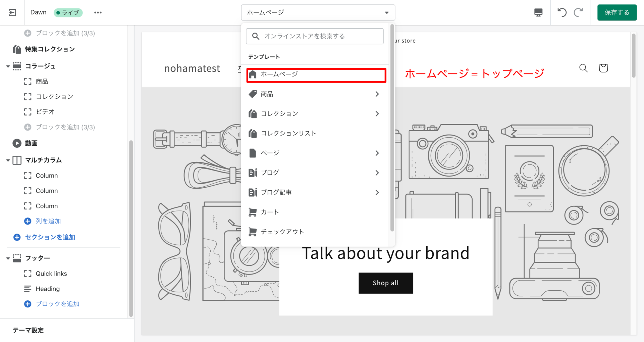Click the セクションを追加 link
This screenshot has width=644, height=342.
pos(50,237)
